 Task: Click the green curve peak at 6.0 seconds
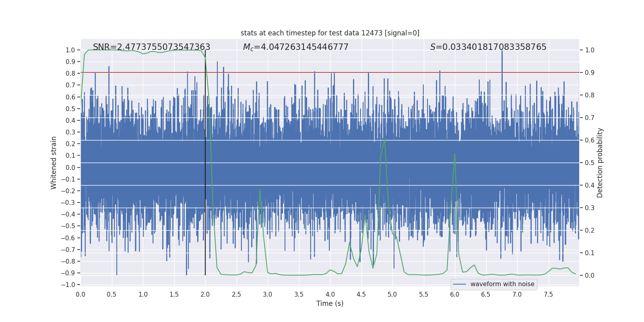pyautogui.click(x=455, y=153)
